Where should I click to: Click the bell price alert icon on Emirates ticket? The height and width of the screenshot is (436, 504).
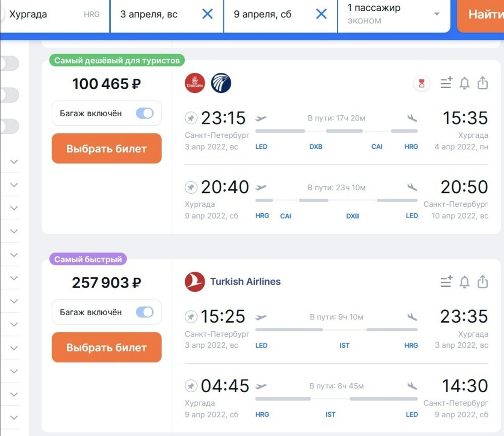click(464, 84)
